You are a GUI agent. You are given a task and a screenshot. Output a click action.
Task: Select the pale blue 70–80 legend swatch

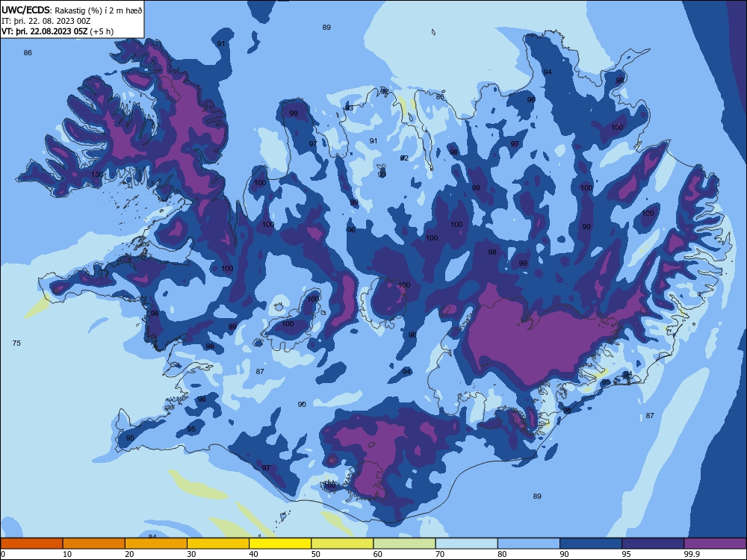pyautogui.click(x=467, y=544)
